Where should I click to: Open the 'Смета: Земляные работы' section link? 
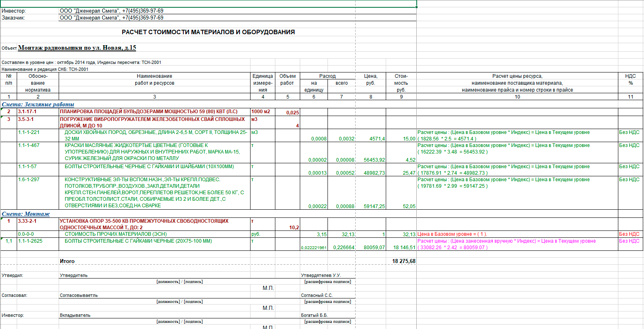click(x=38, y=104)
